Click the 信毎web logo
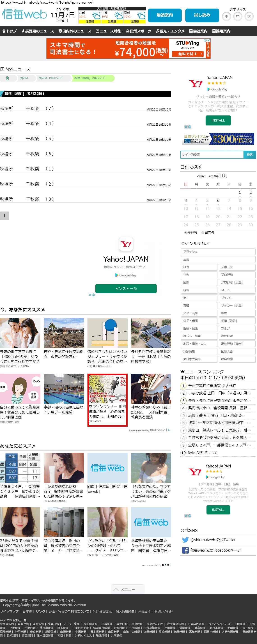 (x=25, y=14)
